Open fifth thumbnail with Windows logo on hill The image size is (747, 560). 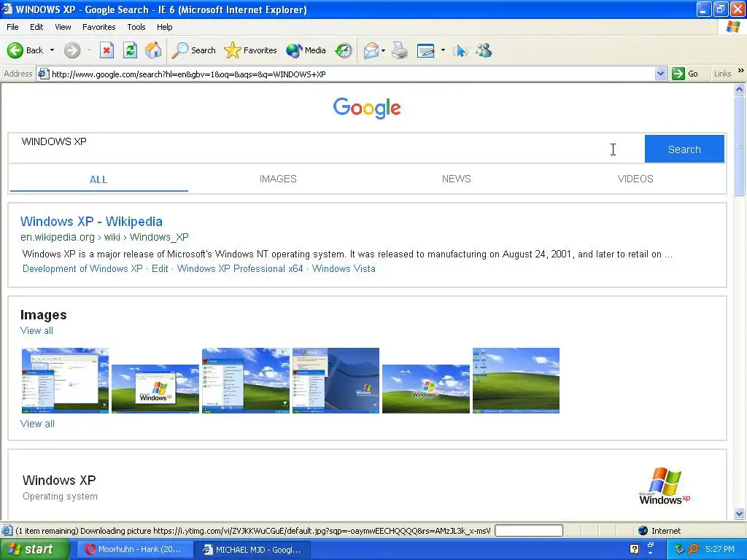pyautogui.click(x=426, y=389)
